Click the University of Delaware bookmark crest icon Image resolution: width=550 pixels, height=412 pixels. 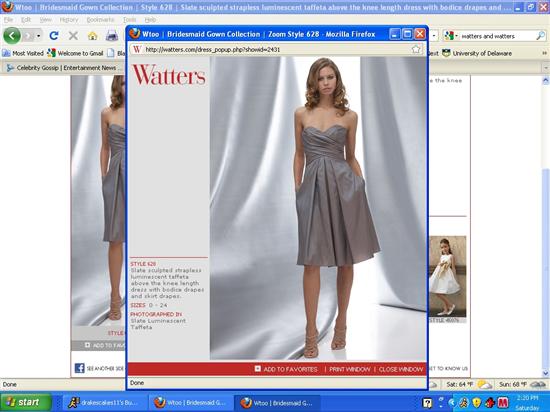[x=446, y=53]
